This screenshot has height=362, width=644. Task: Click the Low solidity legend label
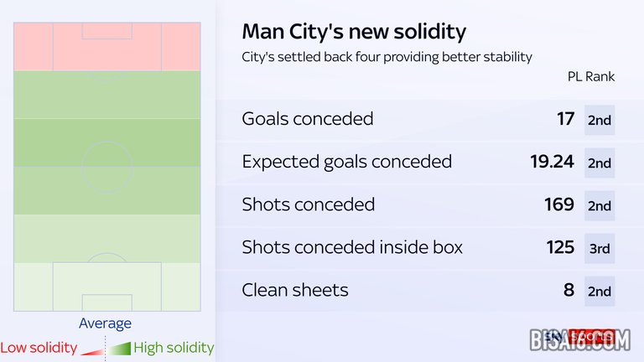point(39,347)
